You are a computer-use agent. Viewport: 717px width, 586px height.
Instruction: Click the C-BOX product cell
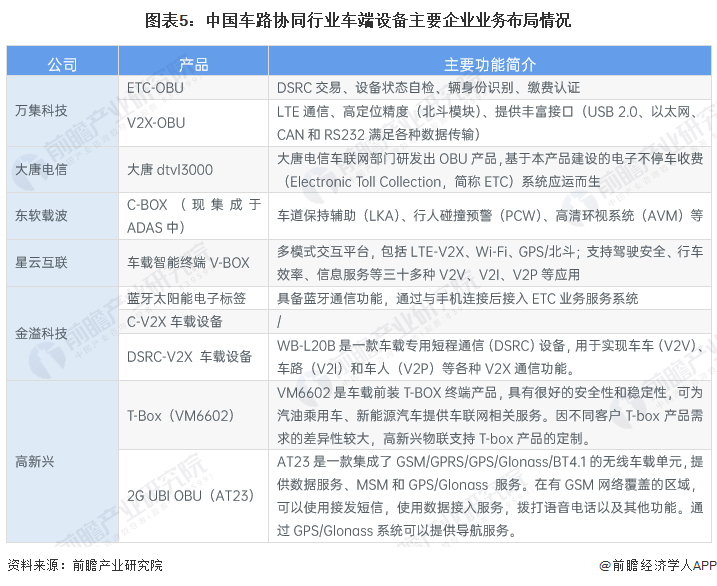(192, 215)
